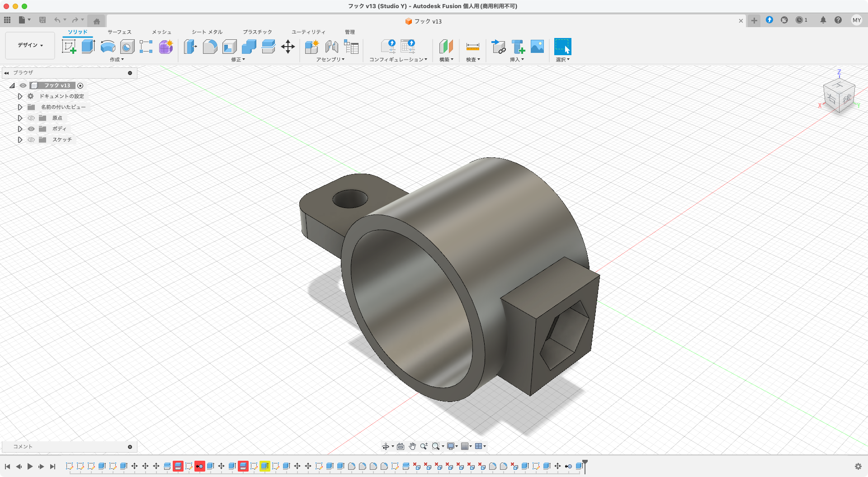
Task: Select the Extrude tool
Action: pyautogui.click(x=88, y=47)
